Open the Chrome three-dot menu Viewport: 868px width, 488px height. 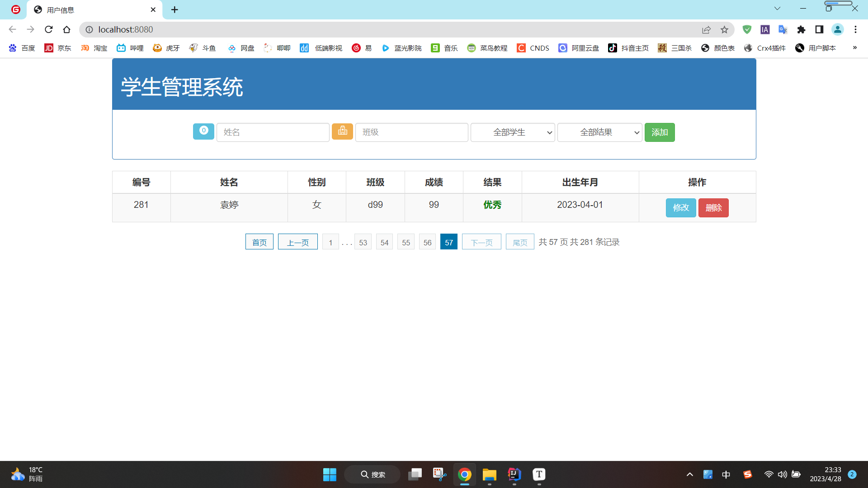pos(855,29)
